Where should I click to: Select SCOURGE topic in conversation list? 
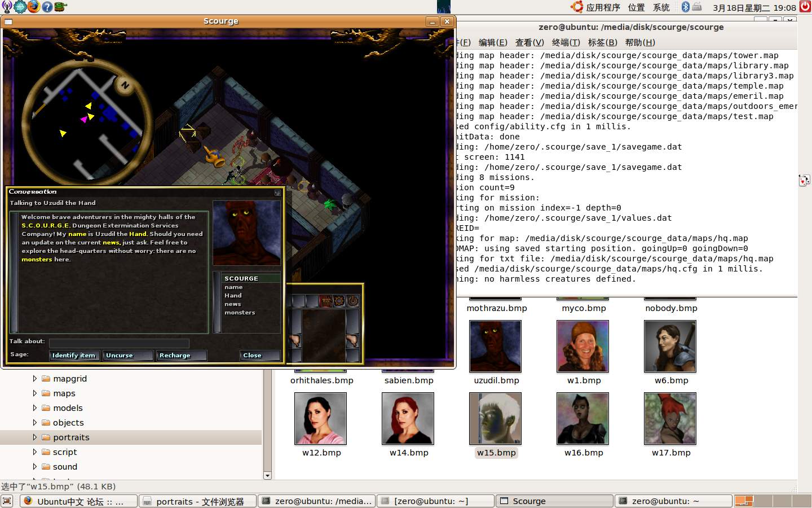(x=251, y=278)
